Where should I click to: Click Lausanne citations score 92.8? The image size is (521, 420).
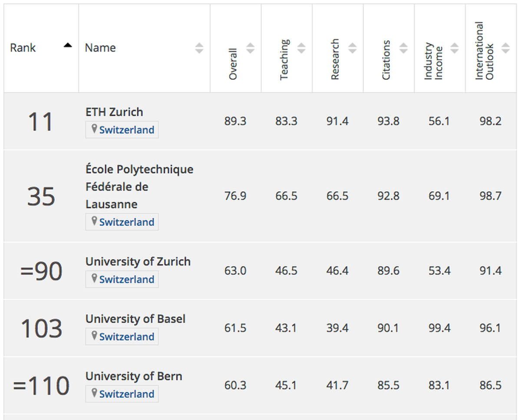pyautogui.click(x=389, y=196)
